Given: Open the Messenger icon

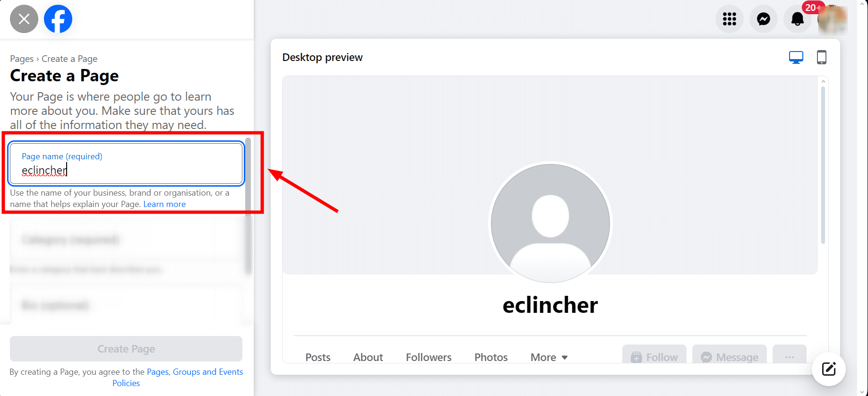Looking at the screenshot, I should point(764,19).
